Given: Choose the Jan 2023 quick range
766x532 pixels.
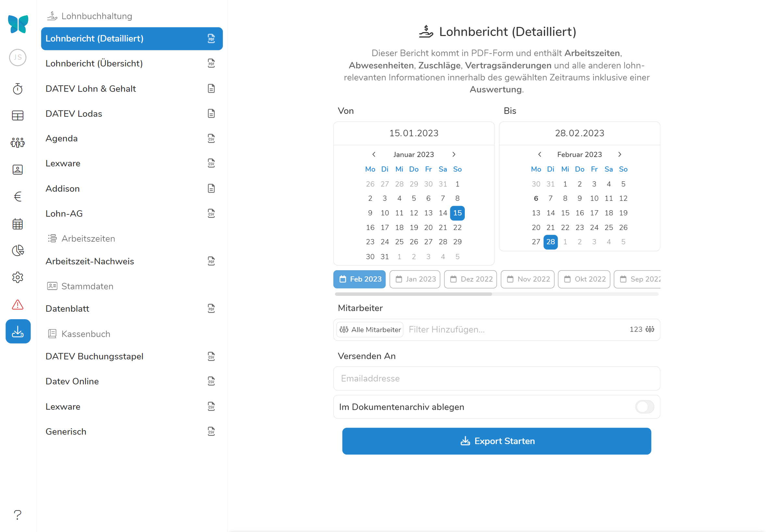Looking at the screenshot, I should tap(415, 279).
